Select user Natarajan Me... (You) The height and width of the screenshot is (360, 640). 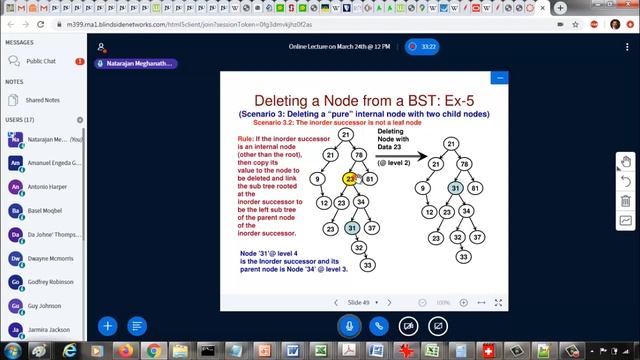click(x=44, y=140)
